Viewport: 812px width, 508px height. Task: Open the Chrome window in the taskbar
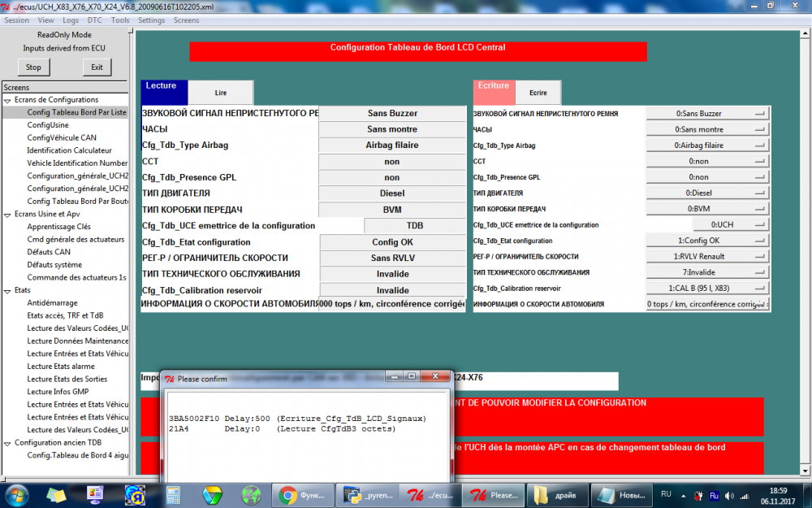click(303, 495)
